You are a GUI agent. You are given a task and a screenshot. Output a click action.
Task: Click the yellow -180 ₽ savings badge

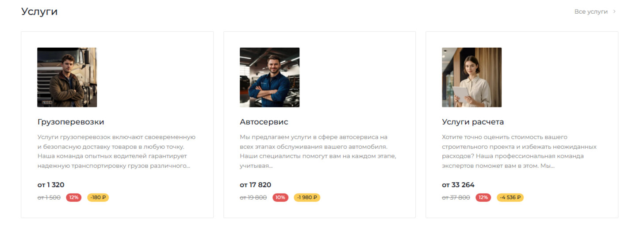coord(98,197)
